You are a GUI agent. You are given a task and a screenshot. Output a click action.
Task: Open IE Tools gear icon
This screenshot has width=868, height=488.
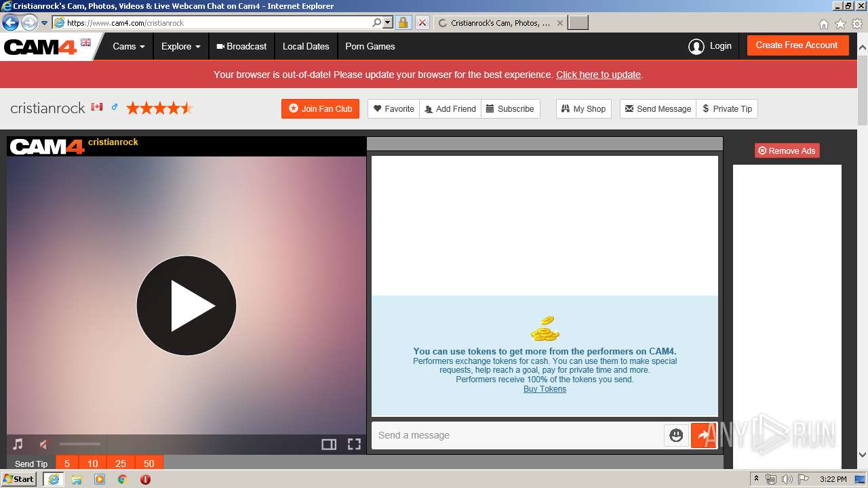(x=857, y=24)
